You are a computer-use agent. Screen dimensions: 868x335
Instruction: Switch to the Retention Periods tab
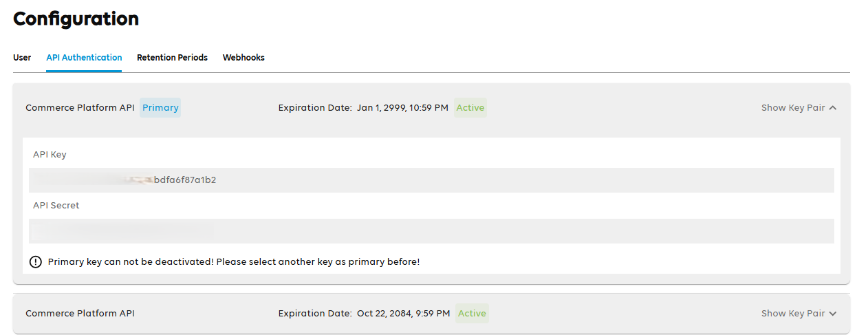pyautogui.click(x=172, y=58)
